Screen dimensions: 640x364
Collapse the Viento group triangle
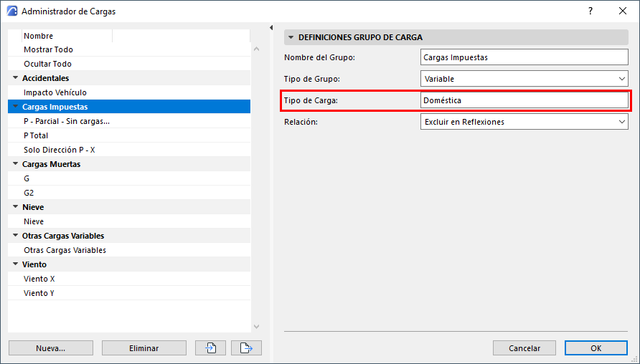pyautogui.click(x=15, y=264)
